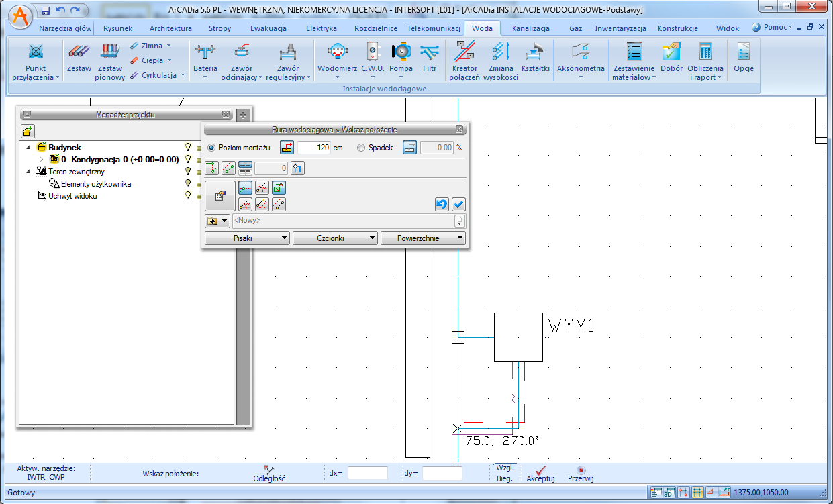
Task: Switch to the Elektryka tab
Action: (321, 28)
